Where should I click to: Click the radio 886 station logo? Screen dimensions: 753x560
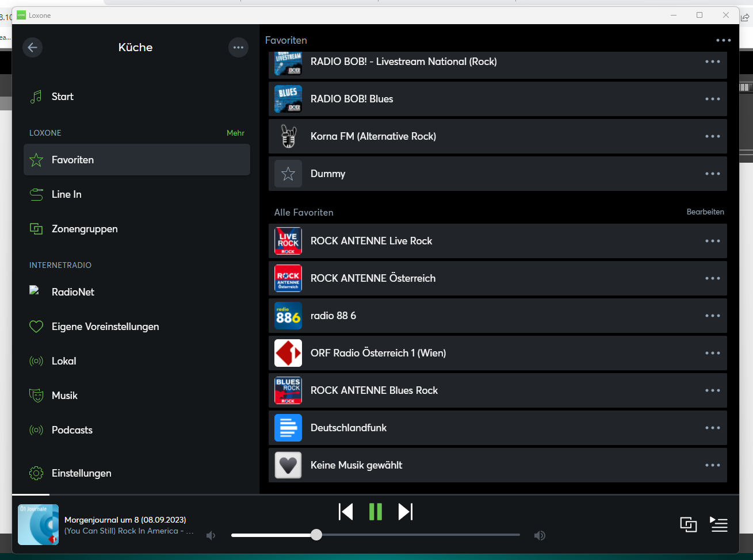point(288,316)
